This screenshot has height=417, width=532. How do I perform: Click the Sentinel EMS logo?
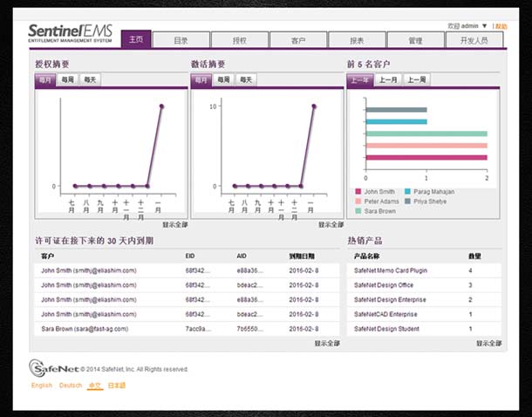71,33
